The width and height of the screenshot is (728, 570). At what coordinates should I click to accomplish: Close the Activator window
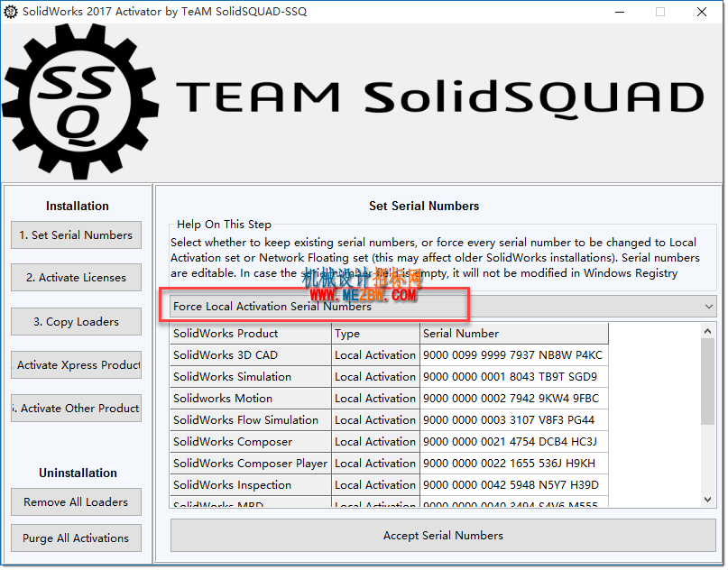[x=702, y=12]
